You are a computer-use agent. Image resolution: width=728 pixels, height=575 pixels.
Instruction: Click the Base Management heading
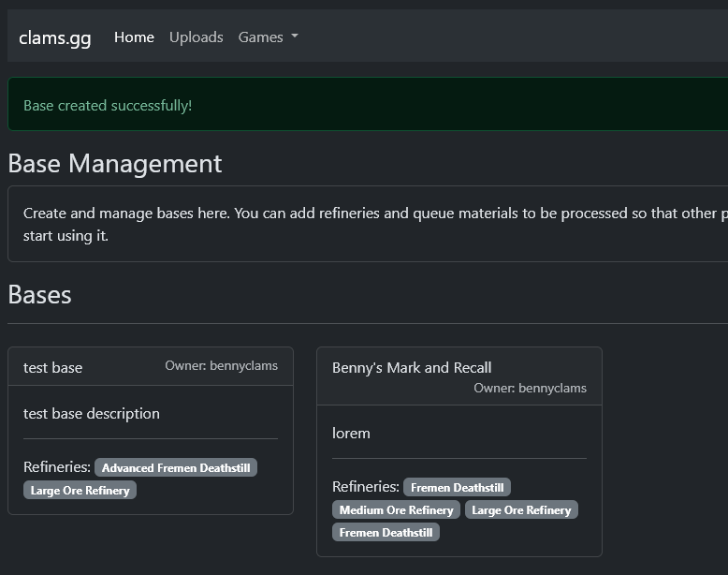pos(115,164)
